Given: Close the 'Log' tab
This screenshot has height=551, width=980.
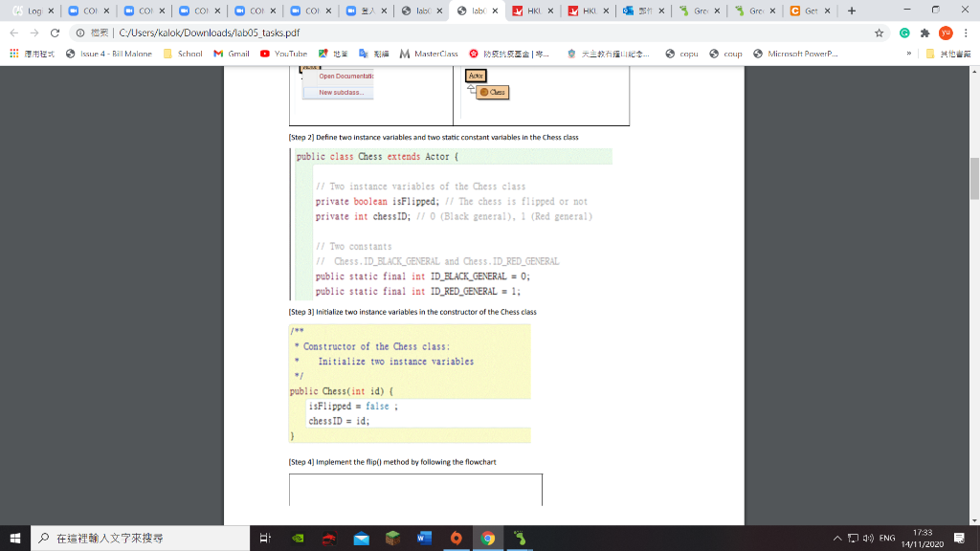Looking at the screenshot, I should click(x=52, y=11).
